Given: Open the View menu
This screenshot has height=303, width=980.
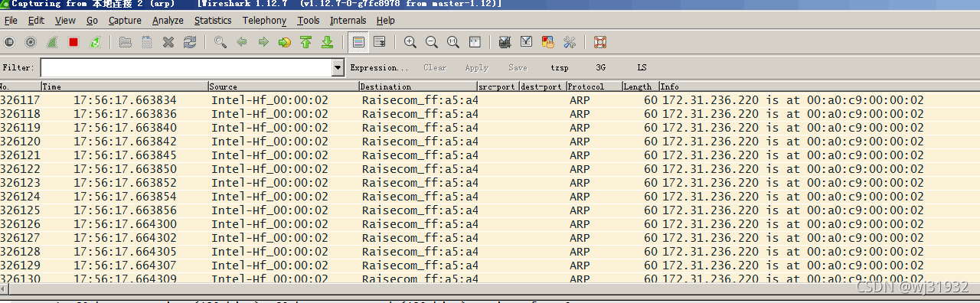Looking at the screenshot, I should [65, 21].
